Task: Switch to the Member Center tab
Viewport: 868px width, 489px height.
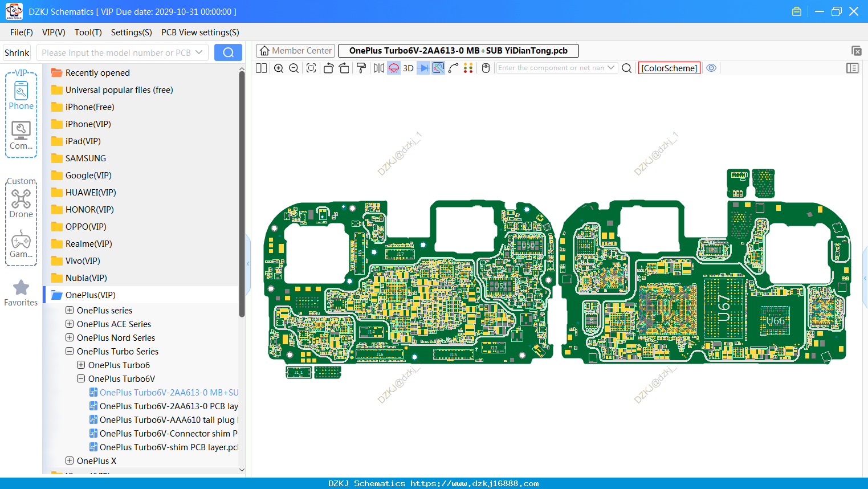Action: pos(295,51)
